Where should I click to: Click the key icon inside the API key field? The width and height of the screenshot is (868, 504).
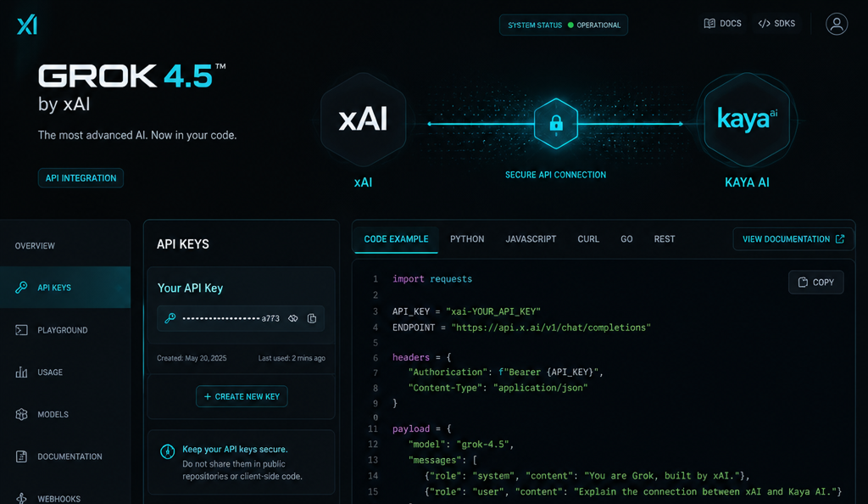click(x=170, y=318)
